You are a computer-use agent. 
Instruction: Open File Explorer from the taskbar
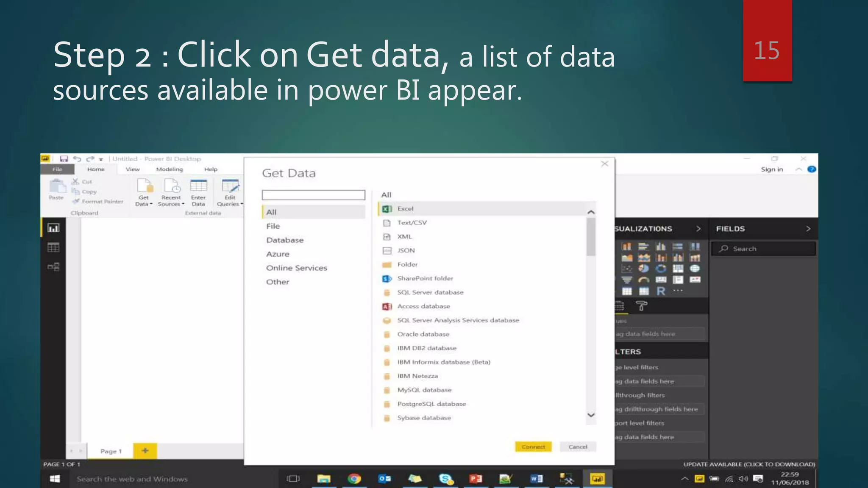(324, 479)
